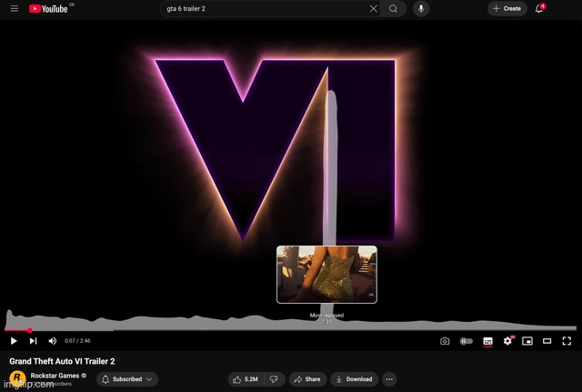Dislike the video
Screen dimensions: 582x392
[274, 379]
